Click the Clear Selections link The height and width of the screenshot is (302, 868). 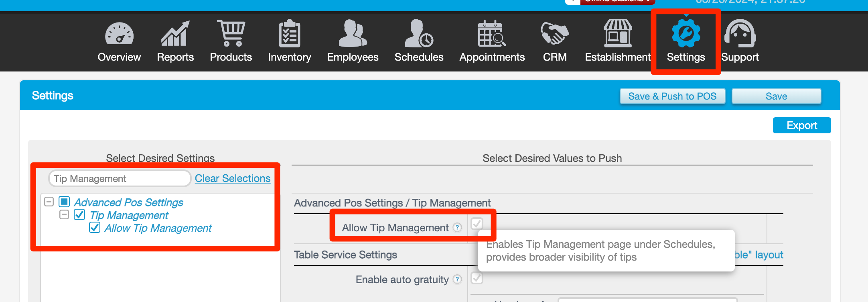tap(233, 178)
